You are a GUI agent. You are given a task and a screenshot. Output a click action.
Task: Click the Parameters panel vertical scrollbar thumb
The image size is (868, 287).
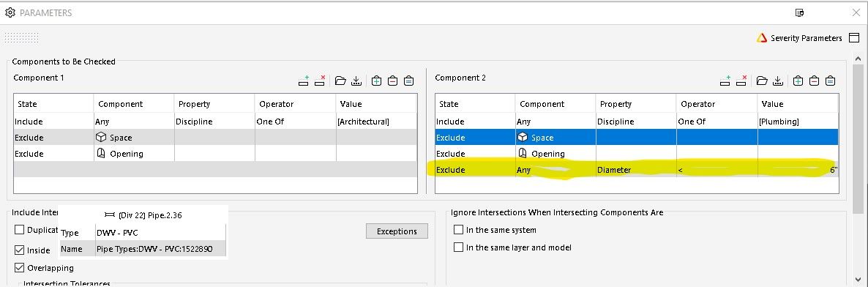858,138
